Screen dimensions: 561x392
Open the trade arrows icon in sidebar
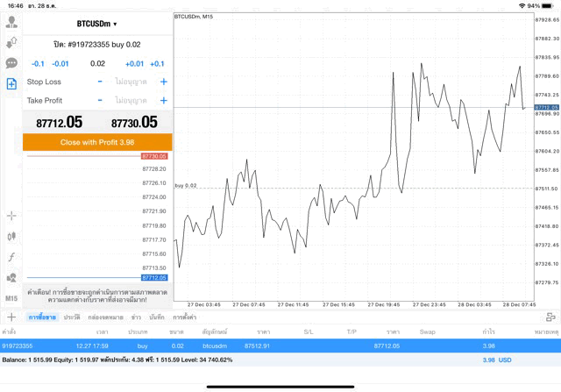tap(11, 42)
